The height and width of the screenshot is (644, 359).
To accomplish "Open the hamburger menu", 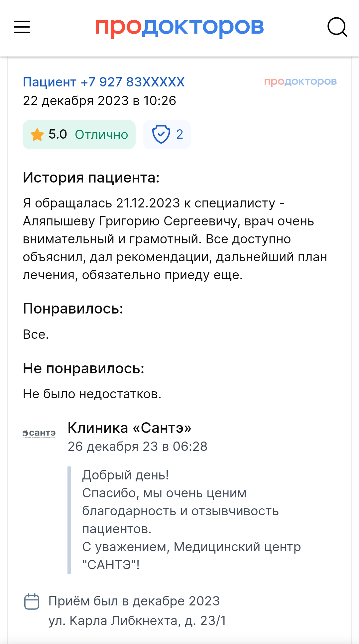I will tap(22, 27).
